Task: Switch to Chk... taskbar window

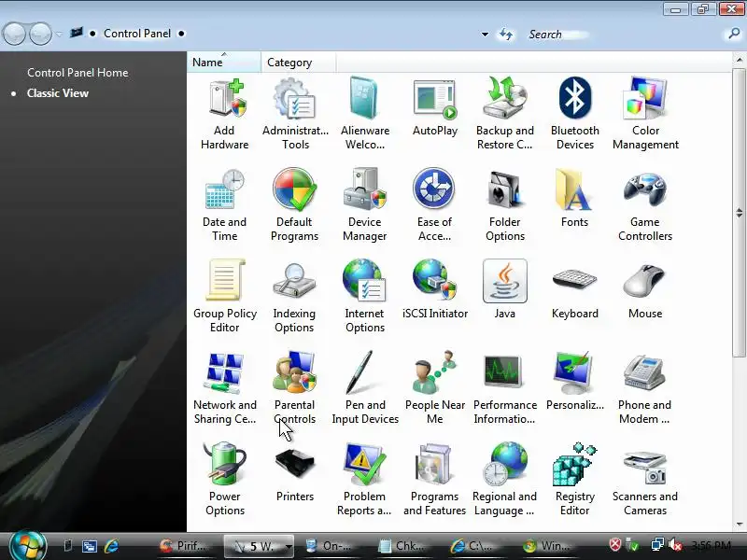Action: click(x=402, y=546)
